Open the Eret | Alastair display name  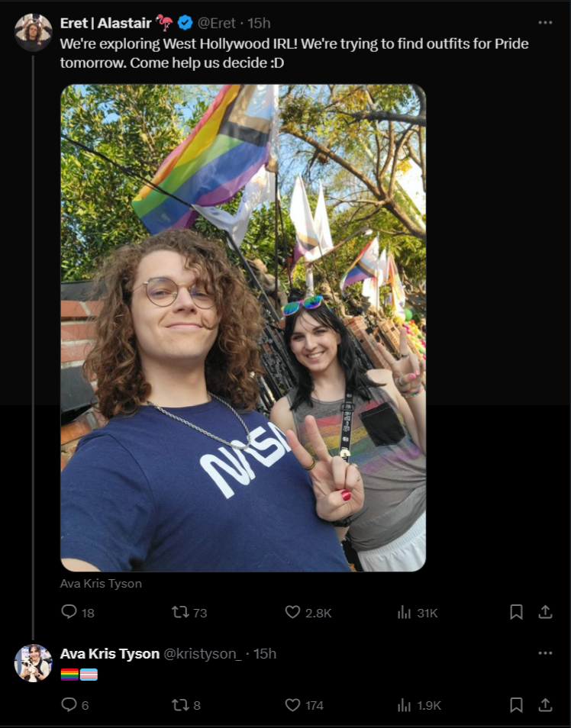tap(106, 23)
